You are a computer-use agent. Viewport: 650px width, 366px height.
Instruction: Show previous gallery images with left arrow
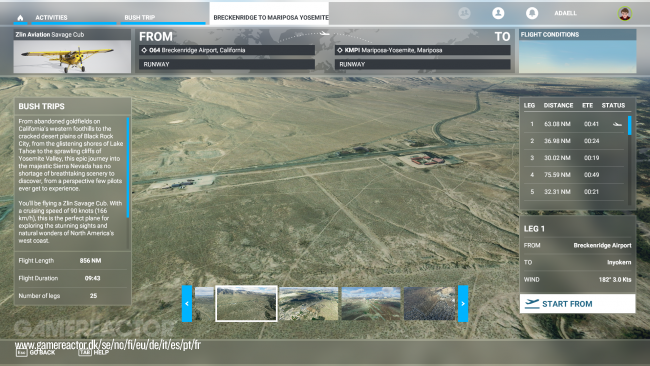[187, 303]
